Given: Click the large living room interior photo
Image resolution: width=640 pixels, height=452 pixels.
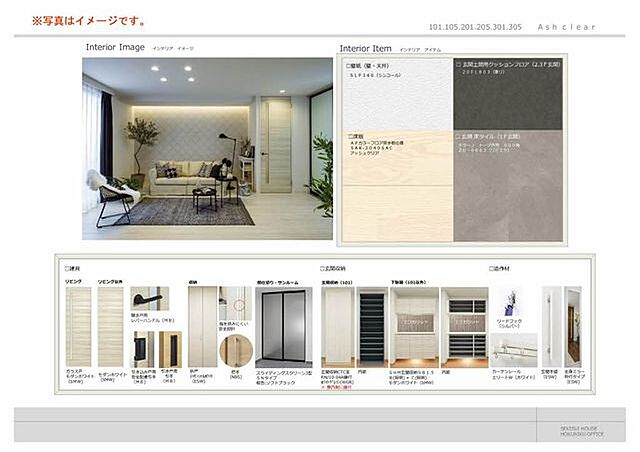Looking at the screenshot, I should point(207,149).
